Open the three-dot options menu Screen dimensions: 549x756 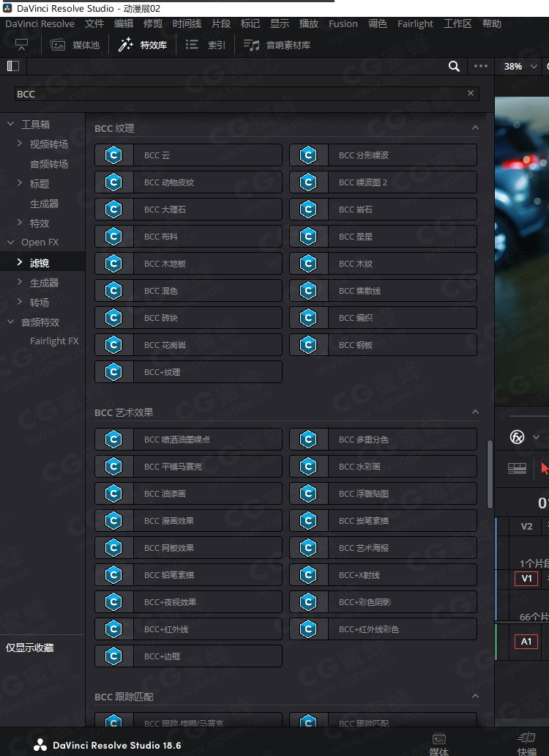[481, 66]
